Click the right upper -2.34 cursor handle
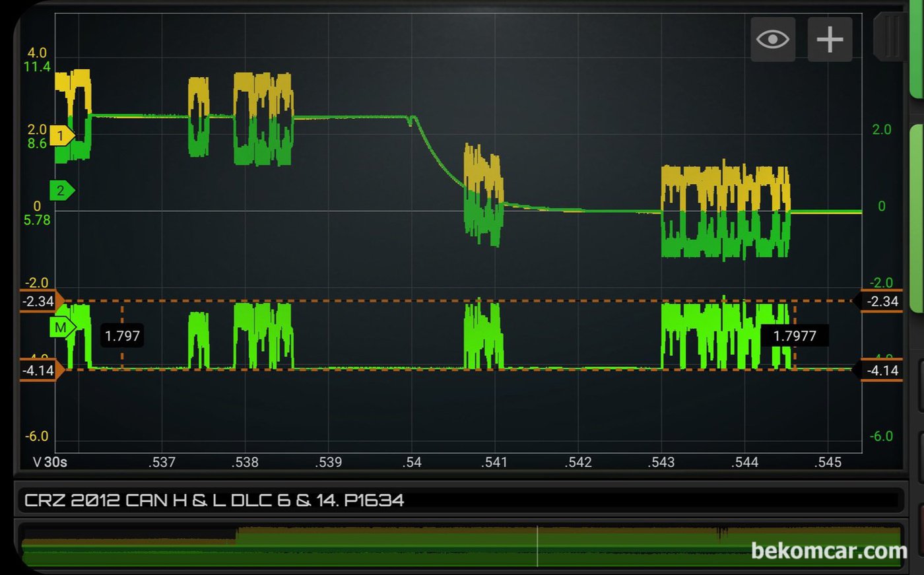The height and width of the screenshot is (575, 924). tap(880, 302)
